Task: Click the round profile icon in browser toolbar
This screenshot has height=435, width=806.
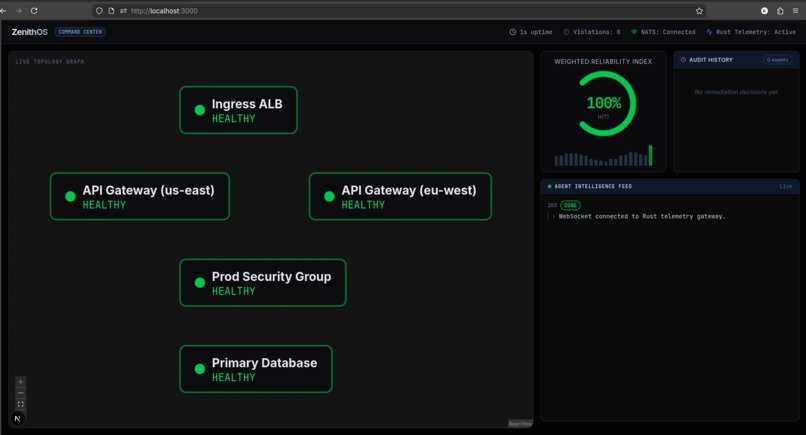Action: click(x=764, y=11)
